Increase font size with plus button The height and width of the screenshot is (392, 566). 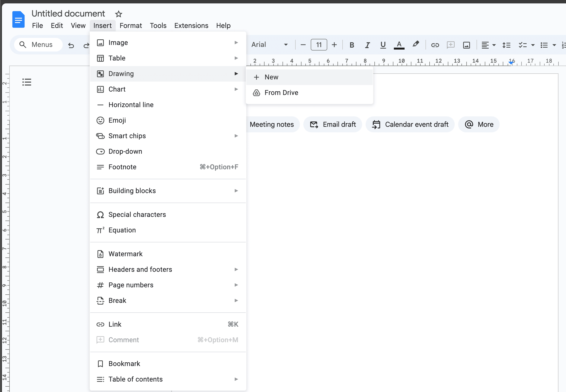334,45
